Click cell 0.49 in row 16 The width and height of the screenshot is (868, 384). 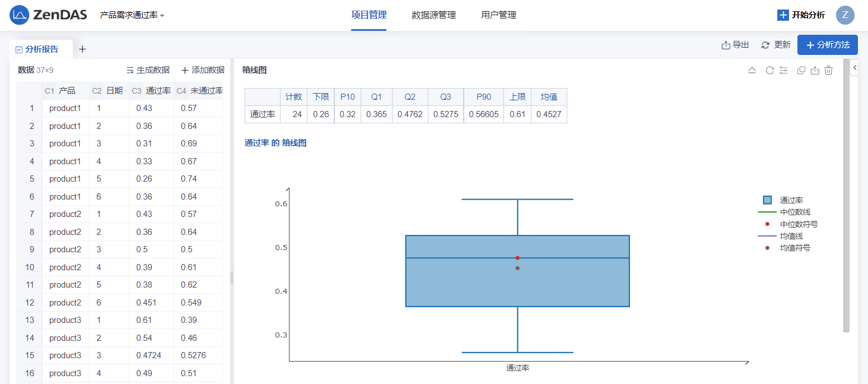coord(151,373)
